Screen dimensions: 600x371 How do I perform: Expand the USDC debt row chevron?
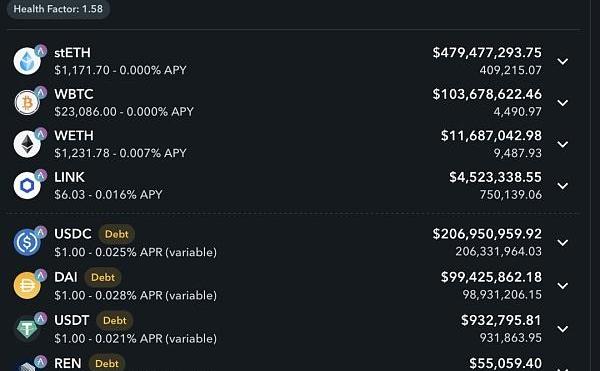click(562, 242)
